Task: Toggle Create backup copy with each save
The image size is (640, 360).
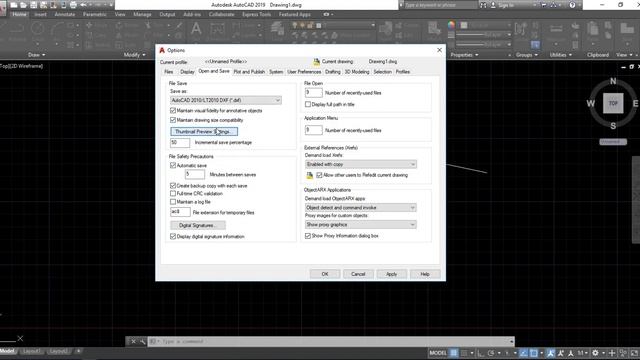Action: coord(173,186)
